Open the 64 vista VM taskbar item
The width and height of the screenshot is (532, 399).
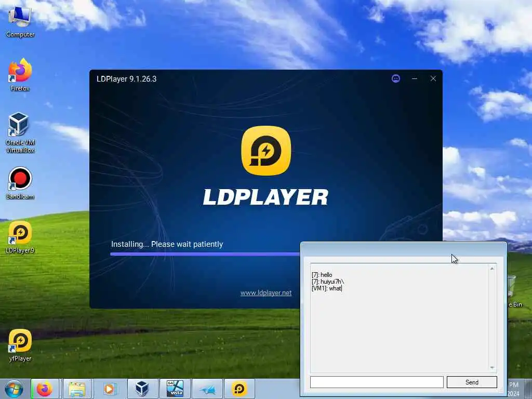coord(175,389)
